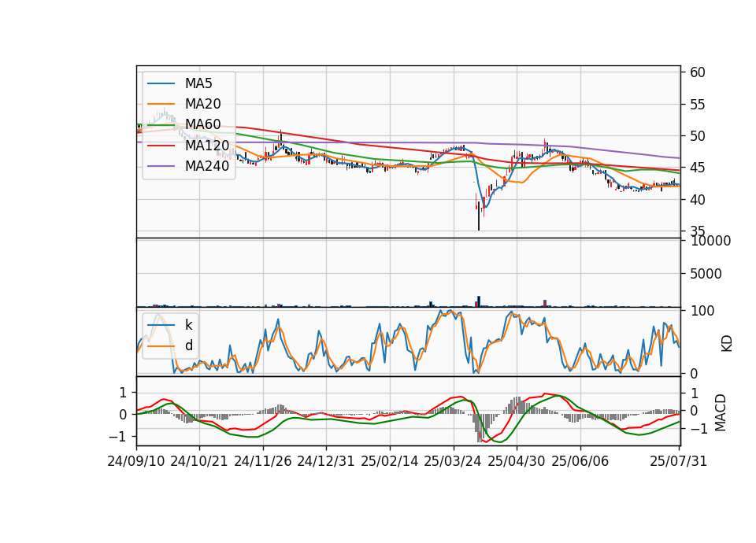Select the price axis value 55
Image resolution: width=756 pixels, height=543 pixels.
click(x=698, y=105)
